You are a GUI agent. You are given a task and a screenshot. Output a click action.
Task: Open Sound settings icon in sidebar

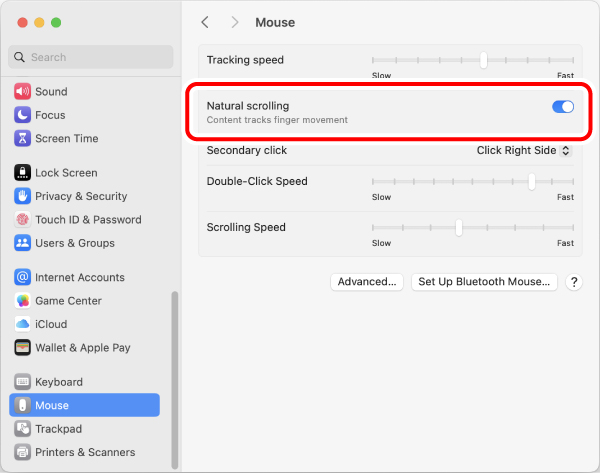coord(23,91)
